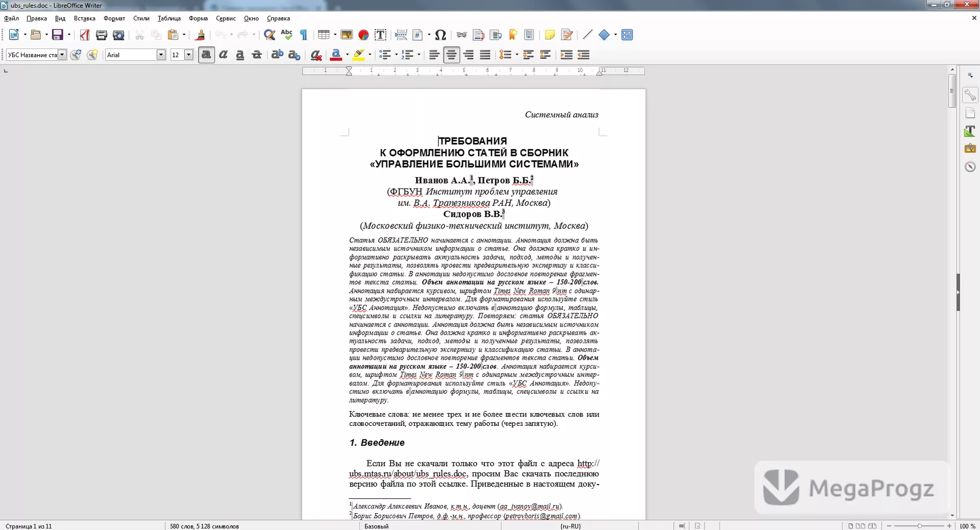Open sidebar Properties panel

[x=970, y=95]
